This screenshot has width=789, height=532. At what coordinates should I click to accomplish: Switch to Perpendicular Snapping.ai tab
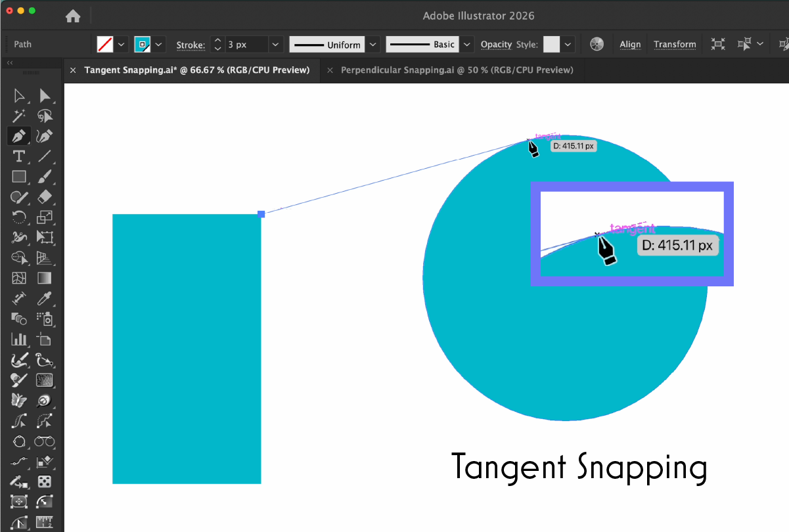457,70
